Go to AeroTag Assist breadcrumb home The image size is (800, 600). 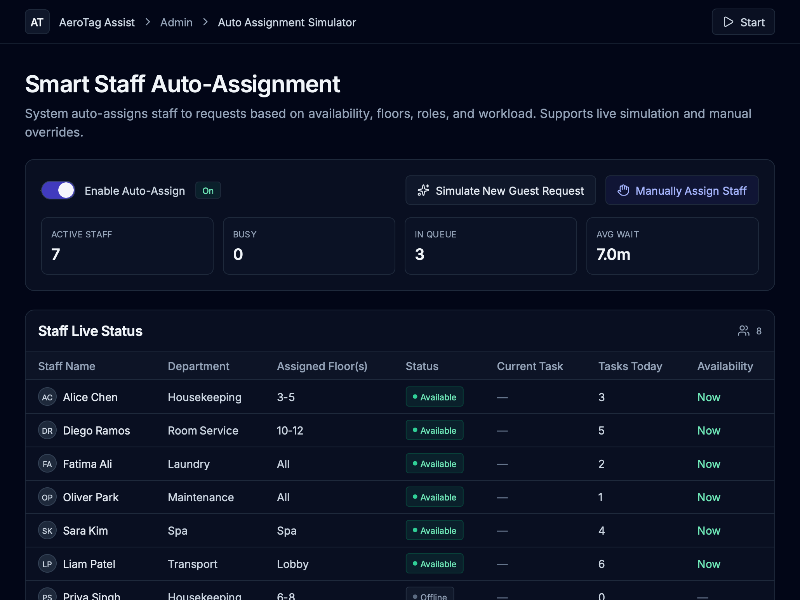click(x=97, y=22)
